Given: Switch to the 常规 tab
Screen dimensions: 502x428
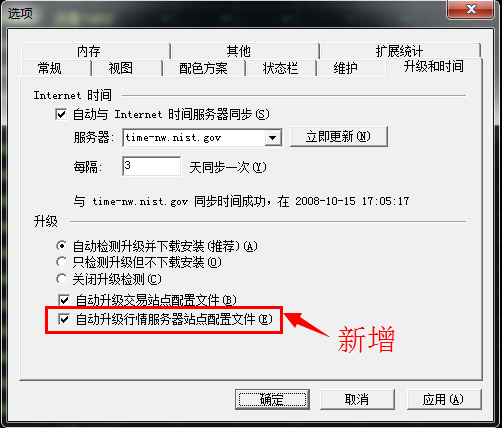Looking at the screenshot, I should click(x=56, y=68).
